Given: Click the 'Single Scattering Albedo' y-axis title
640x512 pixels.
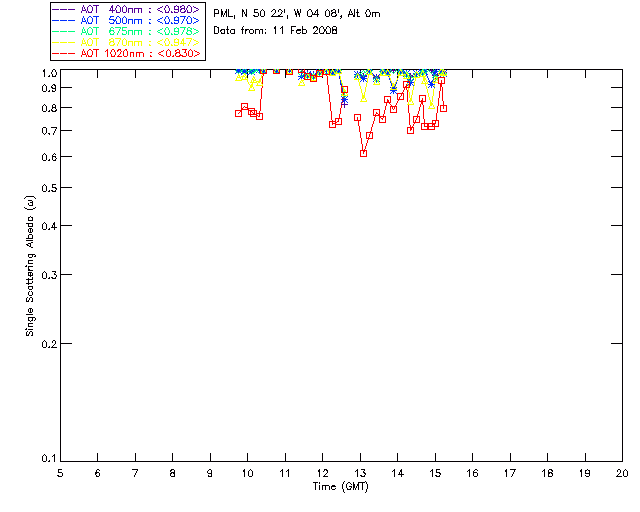Looking at the screenshot, I should pos(30,266).
